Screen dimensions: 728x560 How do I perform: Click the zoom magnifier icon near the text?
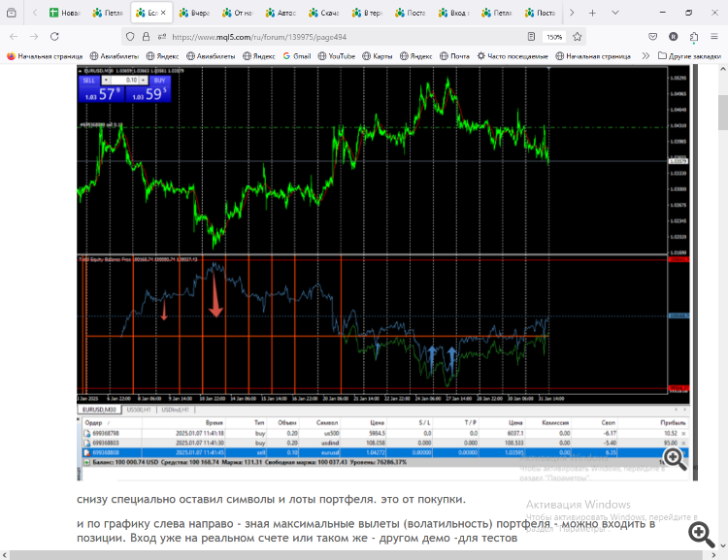[701, 535]
